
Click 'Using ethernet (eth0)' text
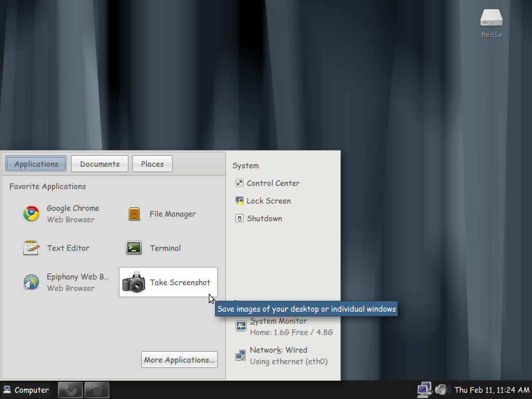(x=289, y=362)
